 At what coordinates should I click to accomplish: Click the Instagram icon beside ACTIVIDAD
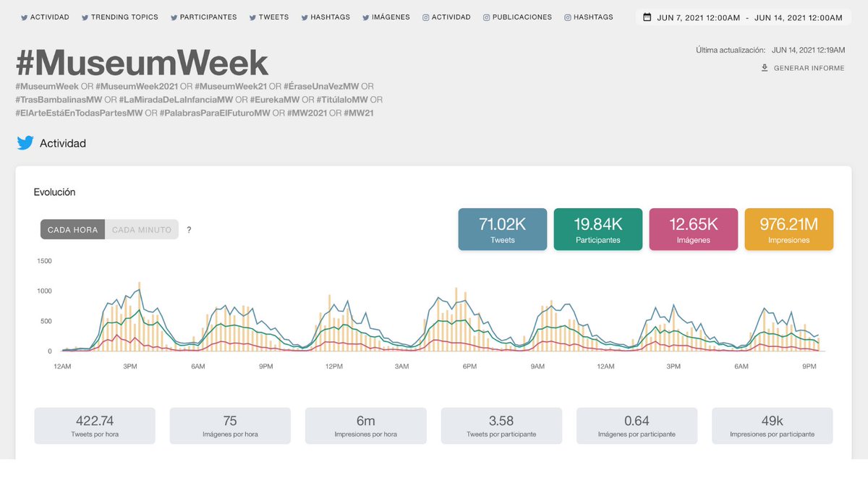coord(427,17)
